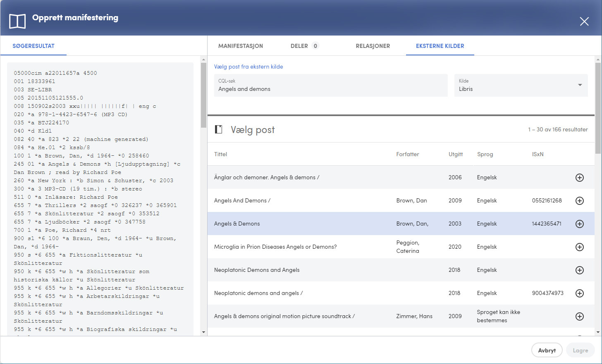
Task: Click the scroll up arrow of MARC panel
Action: click(203, 59)
